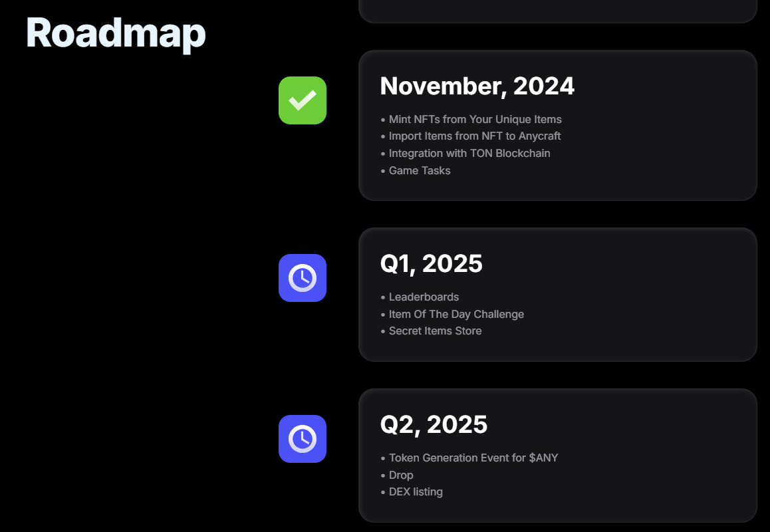Click the Game Tasks list item

pos(420,171)
